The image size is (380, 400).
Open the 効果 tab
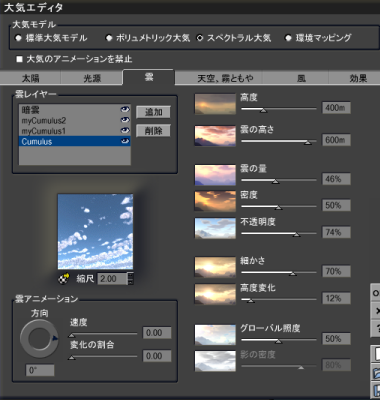[358, 78]
